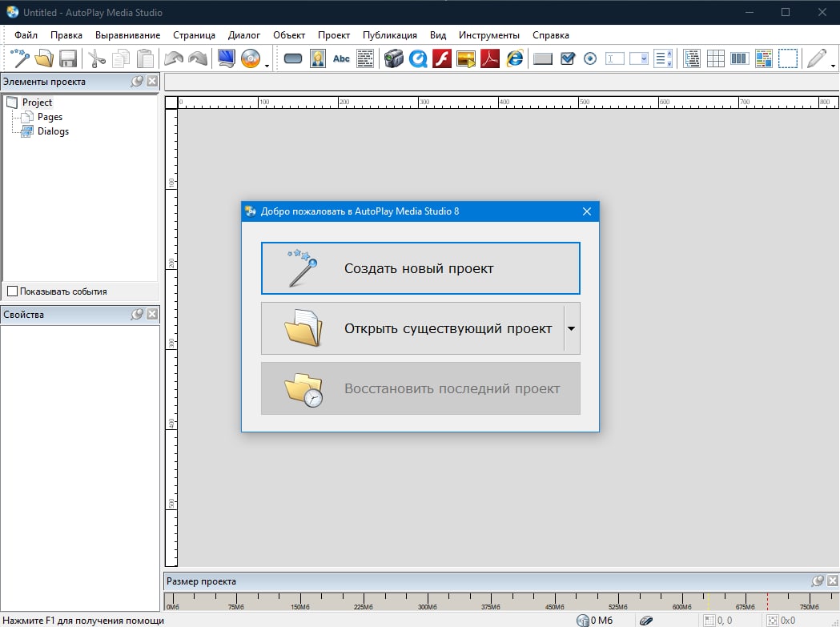Viewport: 840px width, 627px height.
Task: Insert a Paragraph object from toolbar
Action: tap(365, 58)
